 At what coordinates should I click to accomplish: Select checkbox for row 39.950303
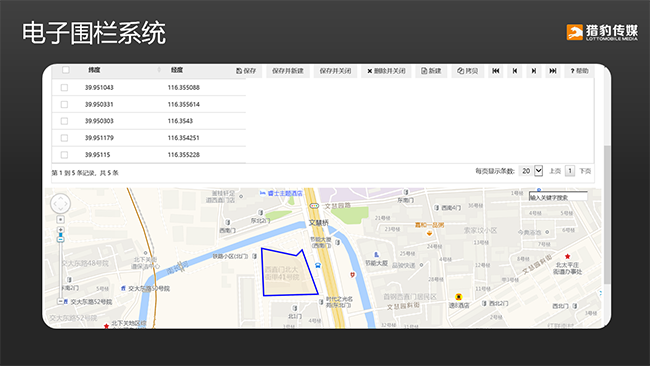64,121
